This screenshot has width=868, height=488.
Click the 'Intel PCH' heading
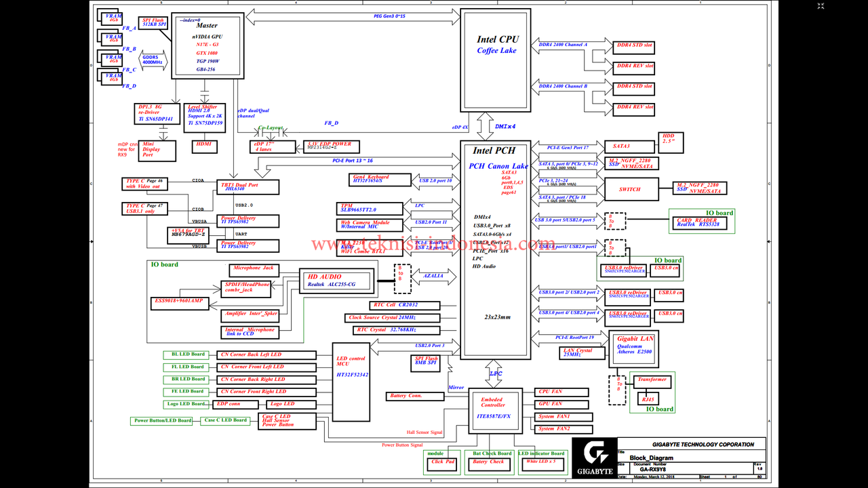[494, 150]
